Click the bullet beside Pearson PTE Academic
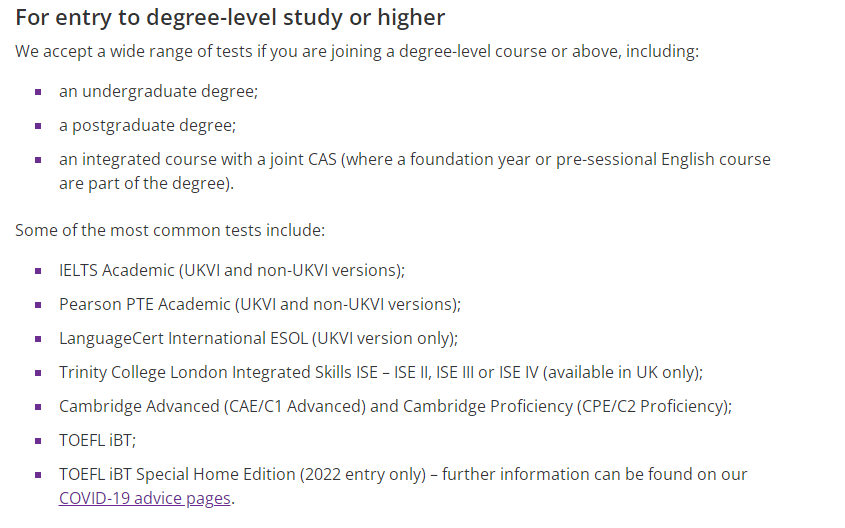Screen dimensions: 845x528 coord(38,305)
